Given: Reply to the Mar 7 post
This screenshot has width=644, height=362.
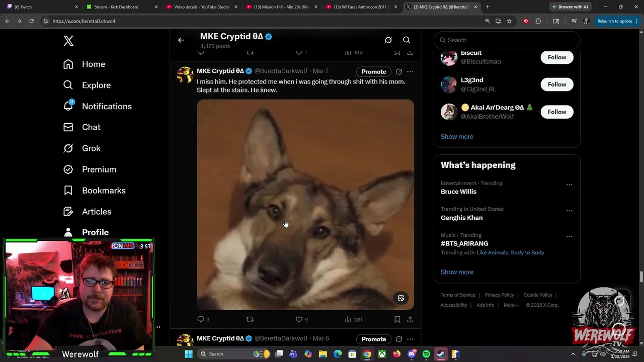Looking at the screenshot, I should point(201,319).
